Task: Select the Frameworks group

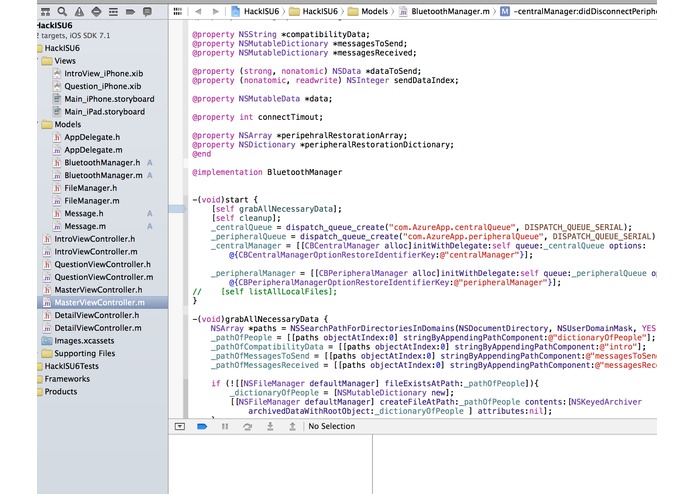Action: pyautogui.click(x=64, y=379)
